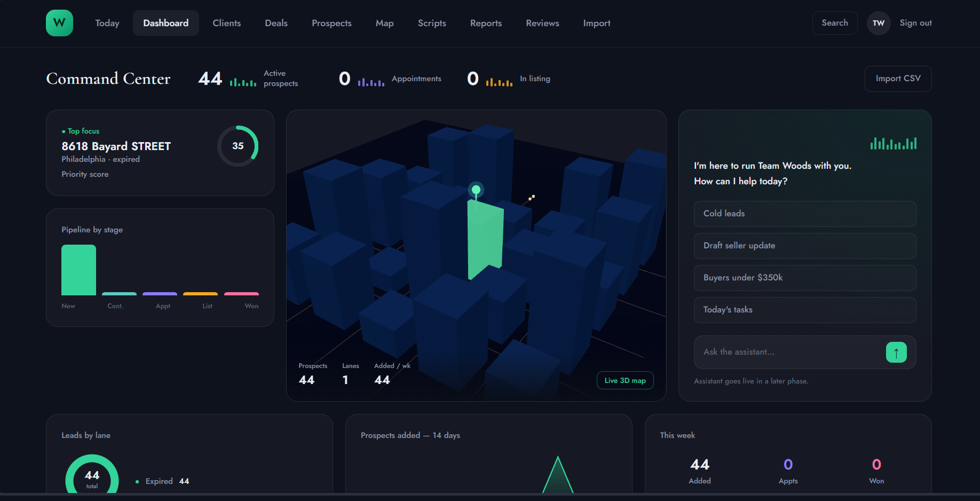This screenshot has height=501, width=980.
Task: Click the orange List stage bar
Action: (200, 294)
